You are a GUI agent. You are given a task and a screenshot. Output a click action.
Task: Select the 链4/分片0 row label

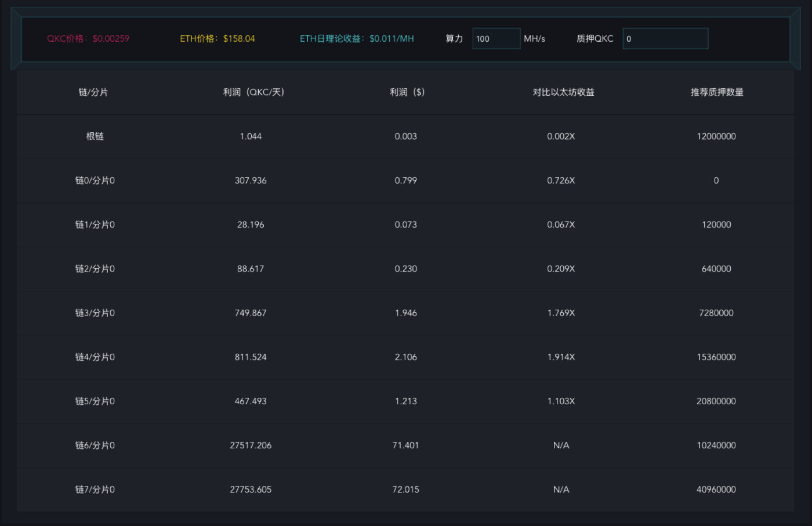95,357
